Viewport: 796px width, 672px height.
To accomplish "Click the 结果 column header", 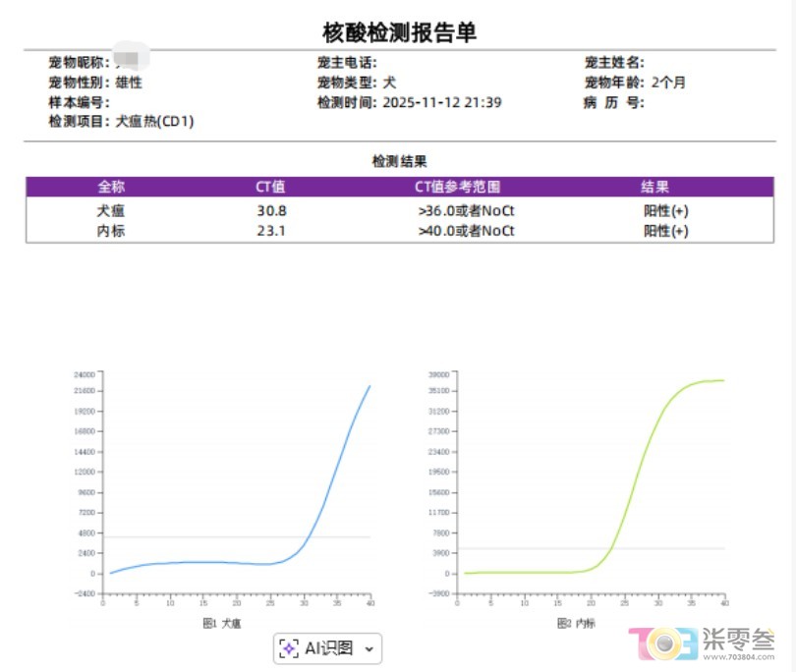I will pyautogui.click(x=655, y=187).
